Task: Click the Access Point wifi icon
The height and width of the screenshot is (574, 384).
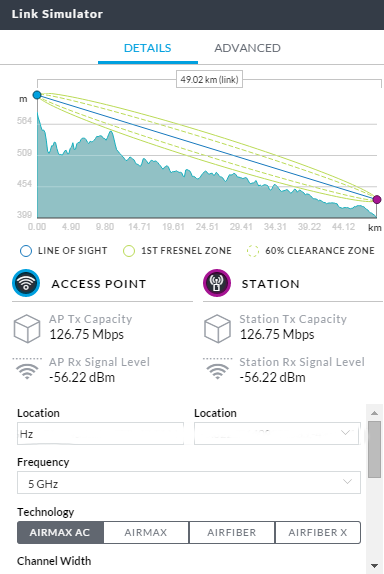Action: 26,283
